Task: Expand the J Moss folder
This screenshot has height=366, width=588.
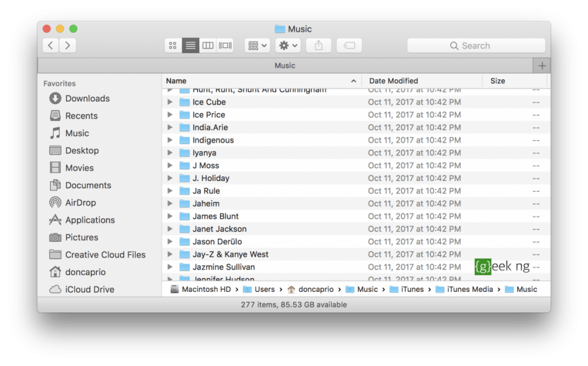Action: pos(170,165)
